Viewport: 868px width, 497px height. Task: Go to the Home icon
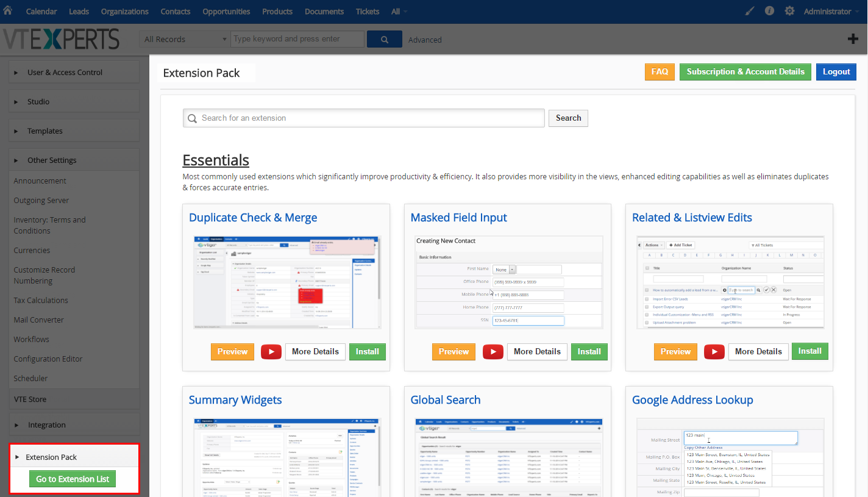tap(8, 10)
